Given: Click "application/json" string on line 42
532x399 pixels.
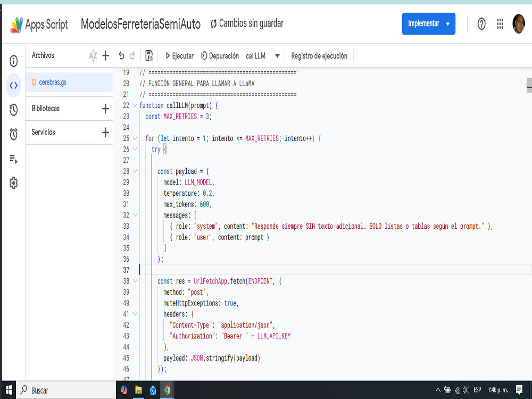Looking at the screenshot, I should pyautogui.click(x=245, y=325).
